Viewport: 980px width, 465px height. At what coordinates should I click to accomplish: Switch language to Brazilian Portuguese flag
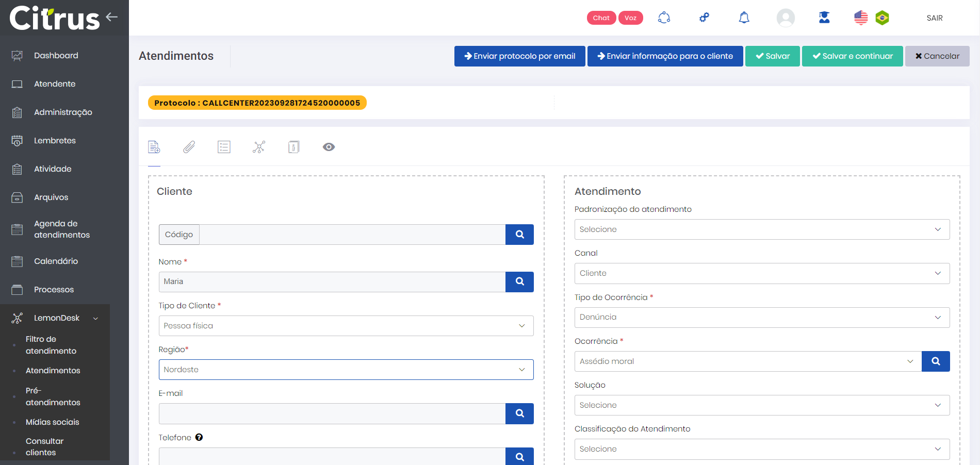point(883,18)
